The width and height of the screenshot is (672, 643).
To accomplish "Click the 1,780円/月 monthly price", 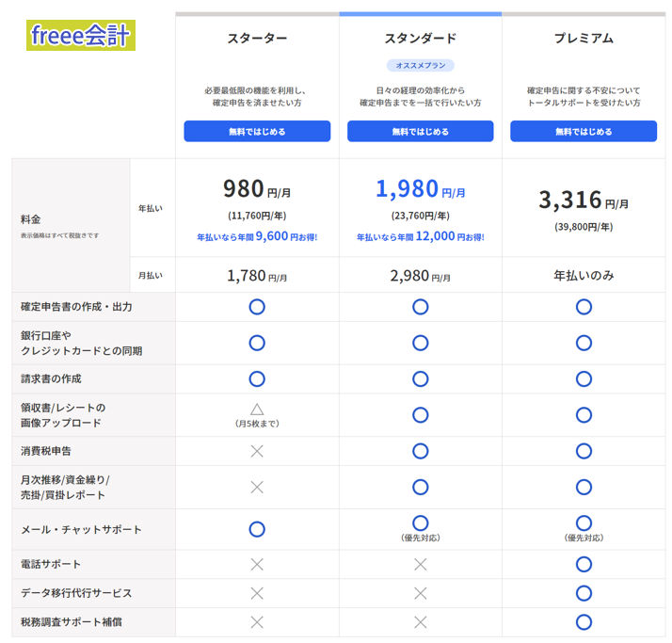I will (x=257, y=276).
